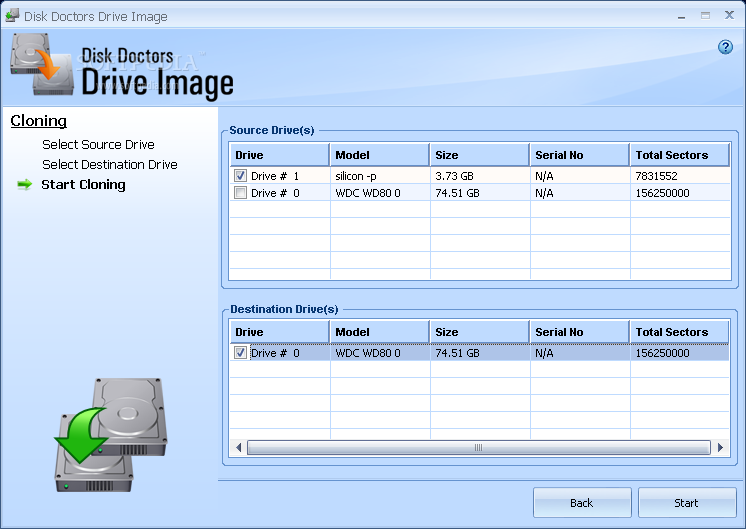Uncheck source Drive # 1 checkbox
The height and width of the screenshot is (529, 746).
[240, 176]
